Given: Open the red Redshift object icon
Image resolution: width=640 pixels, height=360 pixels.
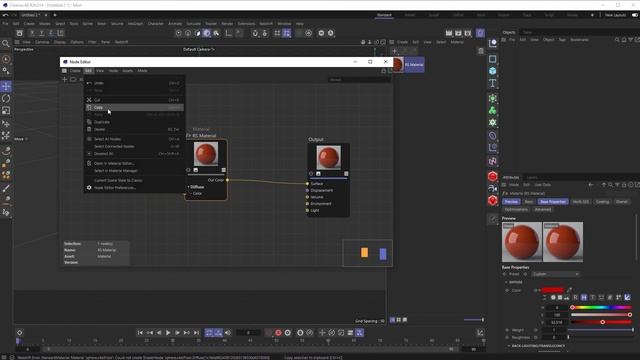Looking at the screenshot, I should click(493, 176).
